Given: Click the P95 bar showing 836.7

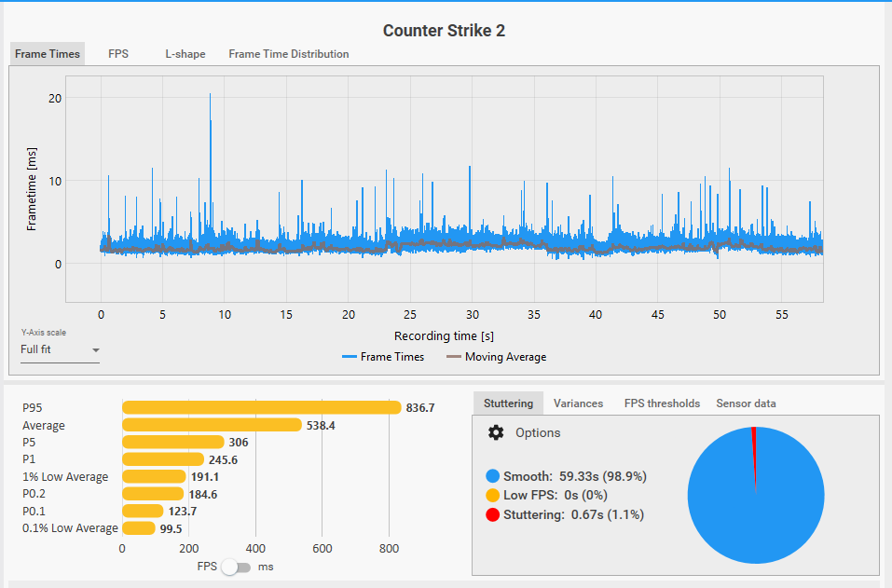Looking at the screenshot, I should [262, 408].
